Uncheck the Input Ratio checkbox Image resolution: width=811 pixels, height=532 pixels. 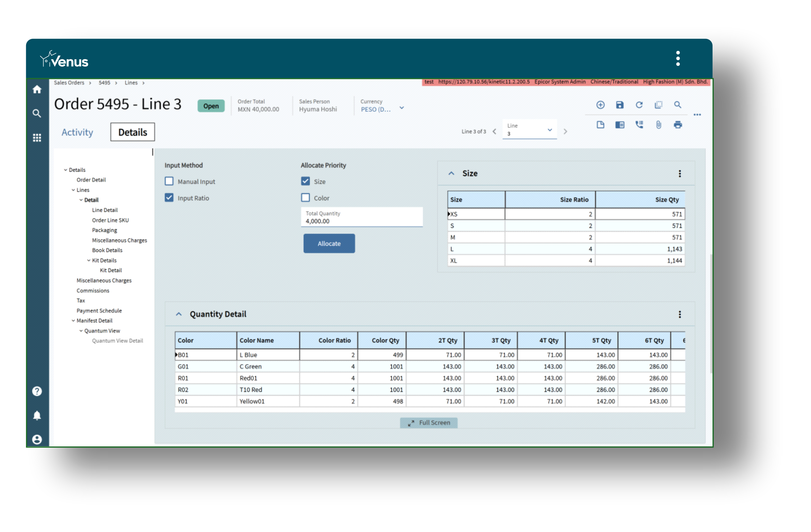pos(169,197)
